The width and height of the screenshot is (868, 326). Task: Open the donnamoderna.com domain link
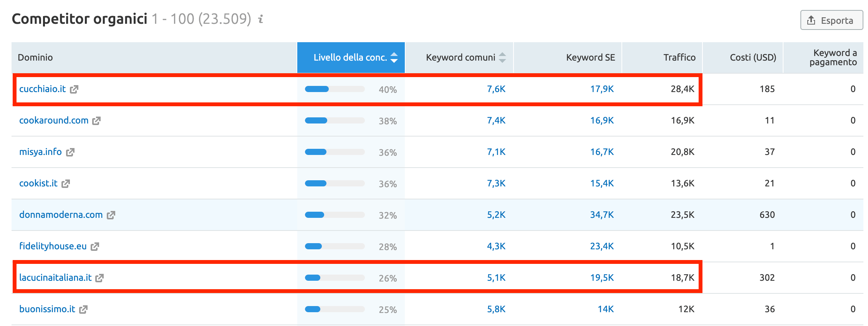click(61, 215)
